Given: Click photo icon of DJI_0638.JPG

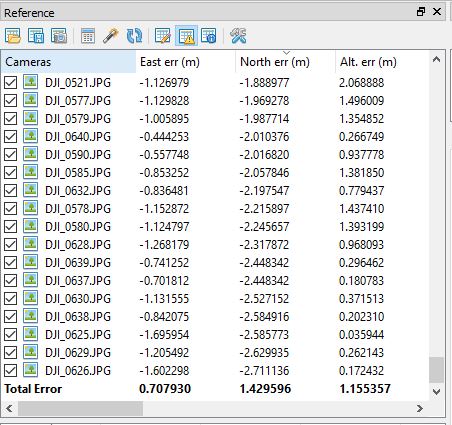Looking at the screenshot, I should pos(30,316).
